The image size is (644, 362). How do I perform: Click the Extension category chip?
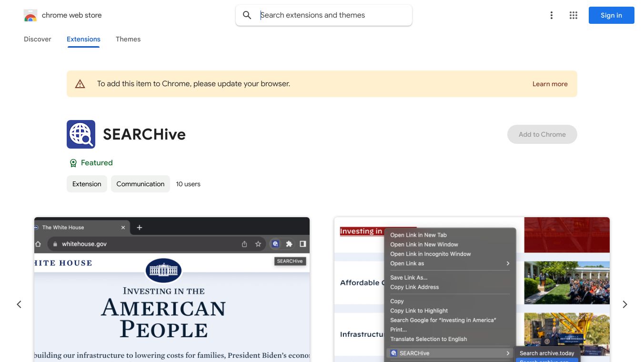click(87, 184)
